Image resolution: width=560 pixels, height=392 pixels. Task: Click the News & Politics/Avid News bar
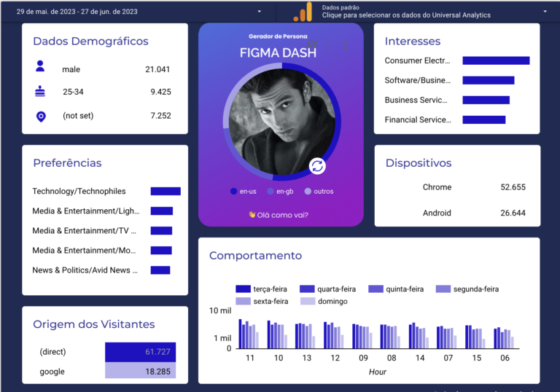160,270
